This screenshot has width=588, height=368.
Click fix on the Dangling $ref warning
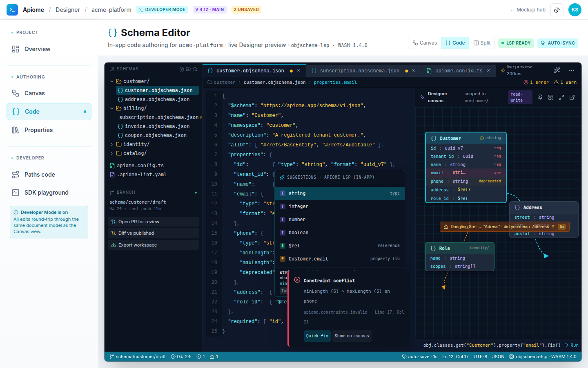click(x=562, y=227)
